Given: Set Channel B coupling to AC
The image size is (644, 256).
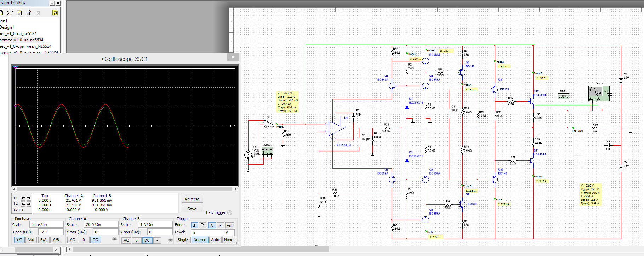Looking at the screenshot, I should pyautogui.click(x=126, y=240).
